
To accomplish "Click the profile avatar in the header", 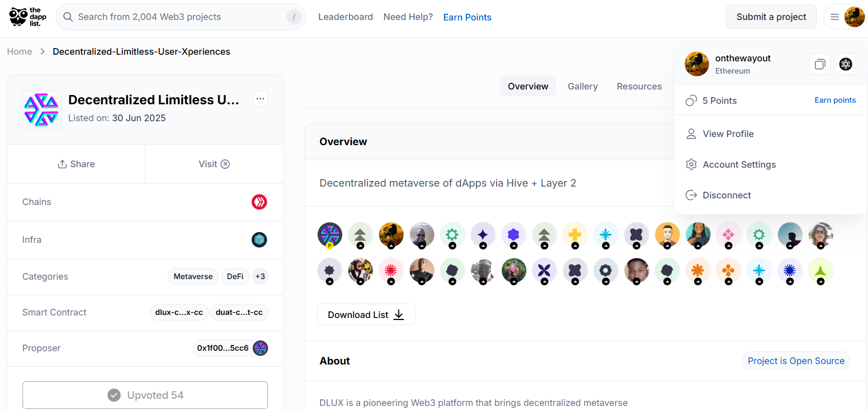I will (x=854, y=17).
